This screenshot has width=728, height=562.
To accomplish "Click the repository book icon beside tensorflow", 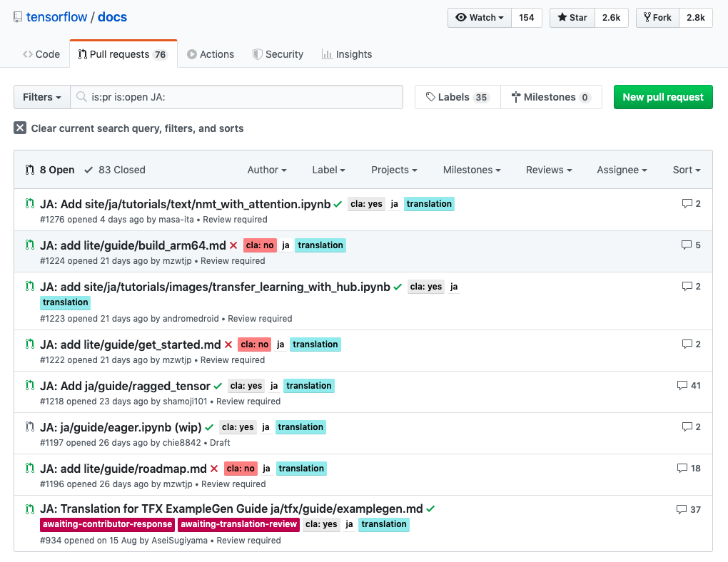I will [x=18, y=17].
